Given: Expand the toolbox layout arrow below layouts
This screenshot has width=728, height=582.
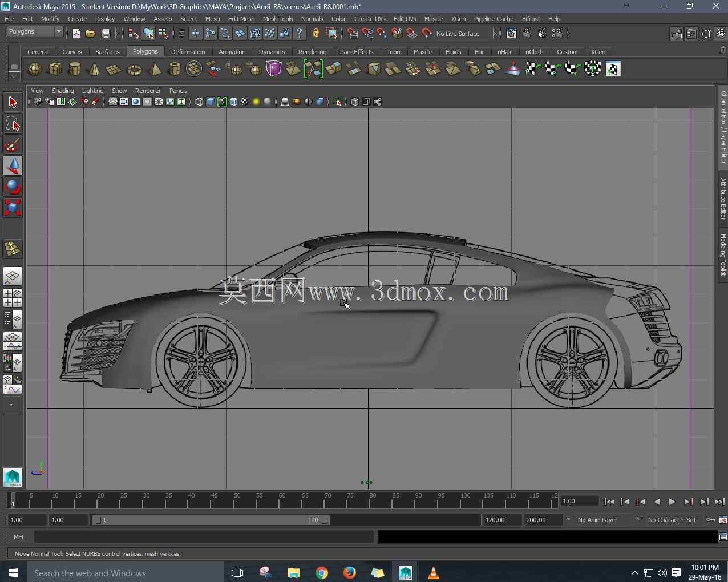Looking at the screenshot, I should pyautogui.click(x=11, y=405).
